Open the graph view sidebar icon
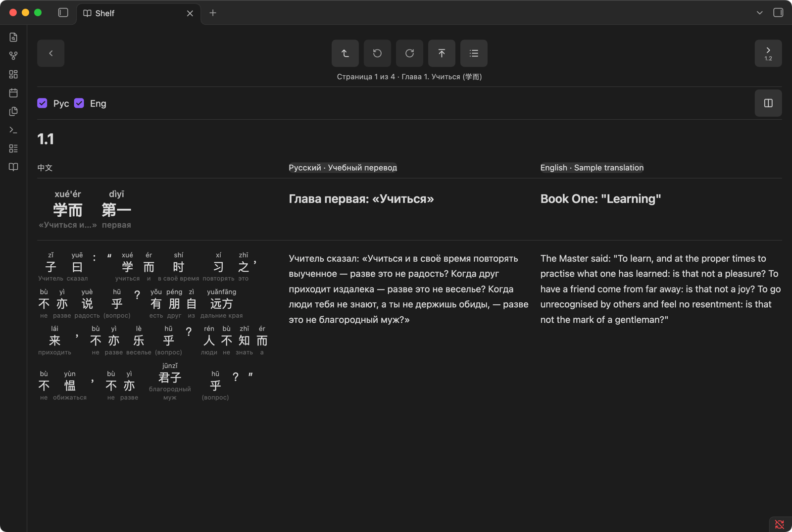This screenshot has width=792, height=532. [13, 55]
